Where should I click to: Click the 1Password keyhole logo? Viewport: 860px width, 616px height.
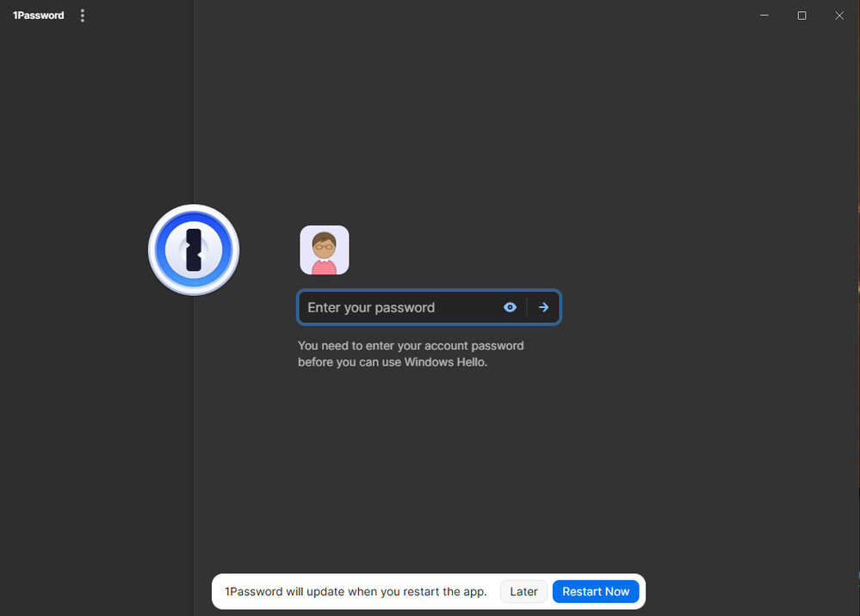click(x=194, y=250)
